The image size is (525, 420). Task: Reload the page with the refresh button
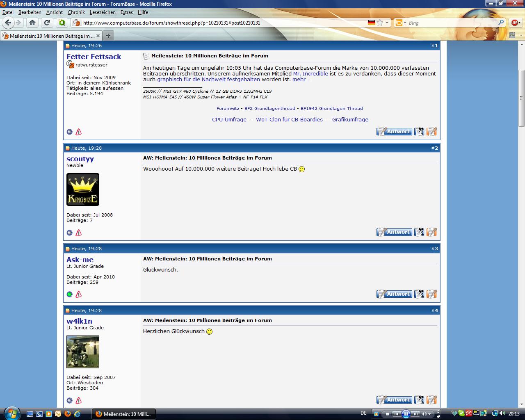[47, 23]
